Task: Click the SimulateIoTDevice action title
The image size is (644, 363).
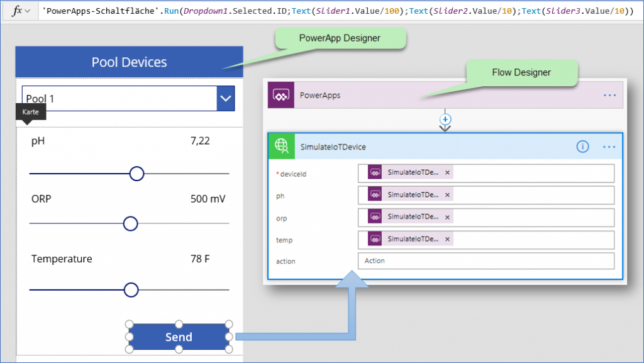Action: tap(333, 147)
